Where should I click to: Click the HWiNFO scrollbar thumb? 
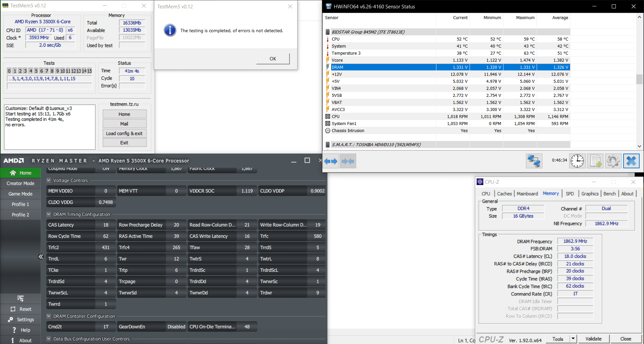[640, 79]
